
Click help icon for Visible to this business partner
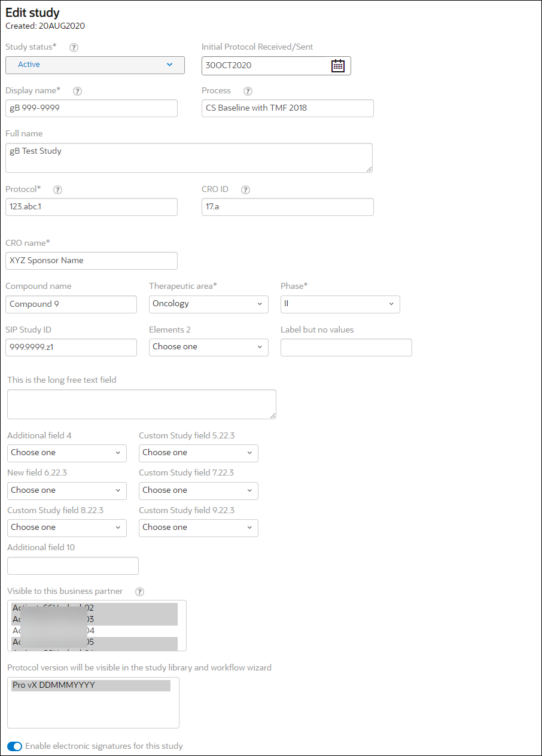click(x=139, y=592)
